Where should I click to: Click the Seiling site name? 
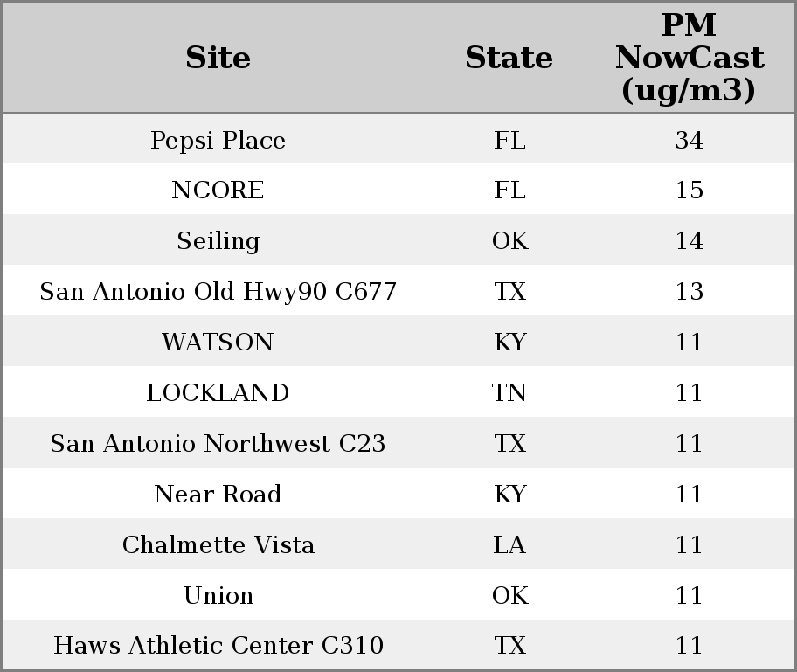click(218, 240)
